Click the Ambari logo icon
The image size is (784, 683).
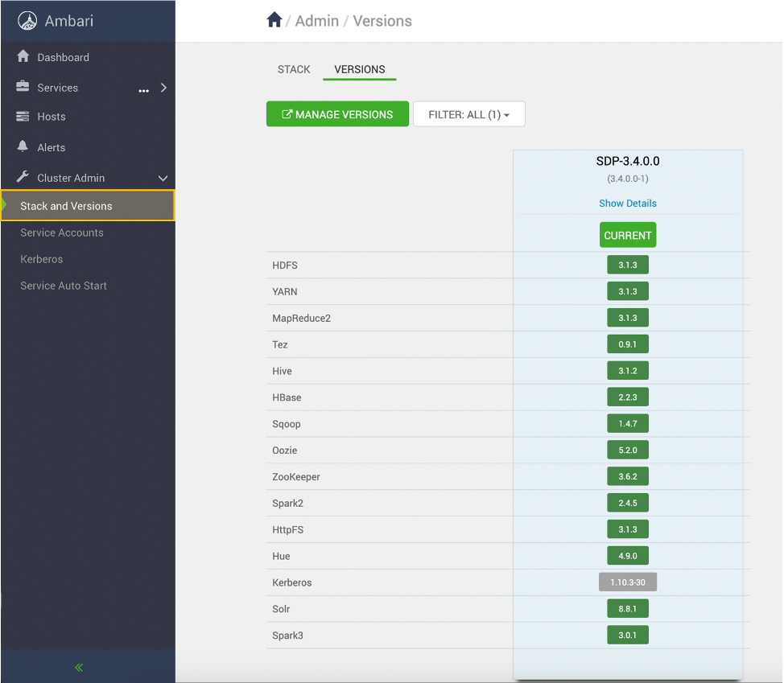[27, 21]
